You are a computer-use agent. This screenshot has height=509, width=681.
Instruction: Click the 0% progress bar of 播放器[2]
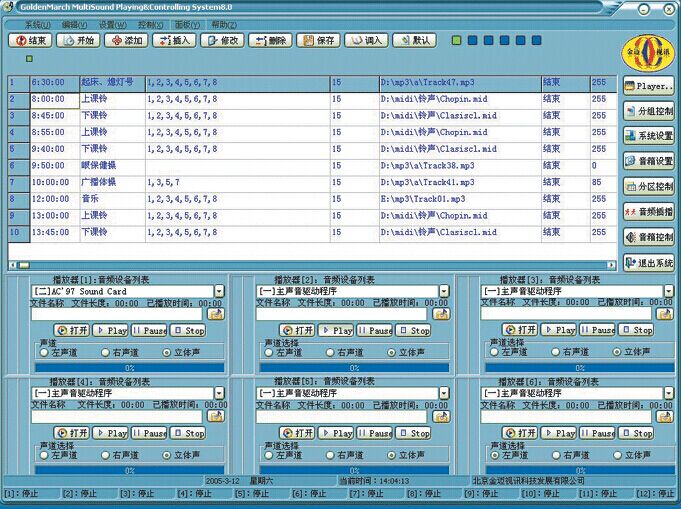point(354,368)
